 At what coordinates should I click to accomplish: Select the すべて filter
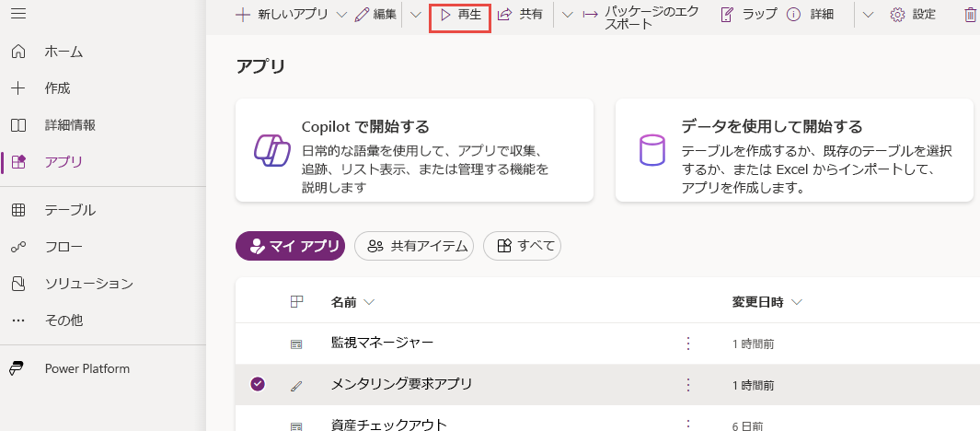pyautogui.click(x=523, y=246)
